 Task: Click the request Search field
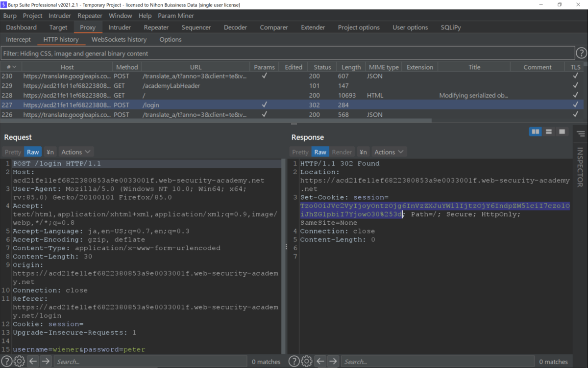point(150,362)
